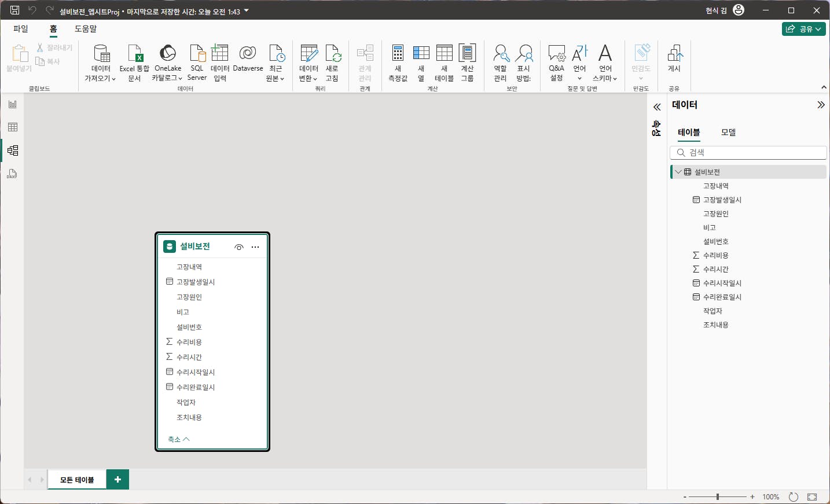Click 설비번호 column in 설비보전 card

[189, 327]
